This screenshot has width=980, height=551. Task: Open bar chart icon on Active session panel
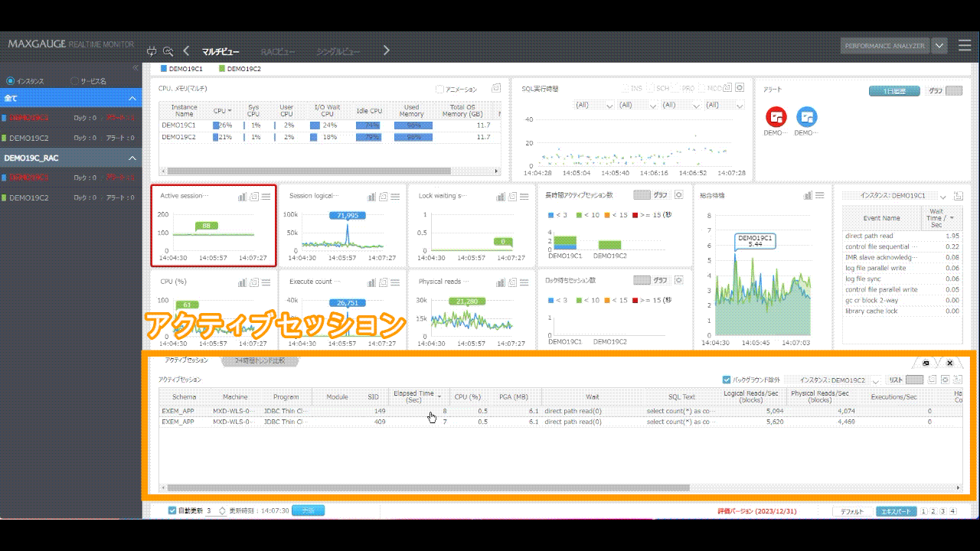243,197
